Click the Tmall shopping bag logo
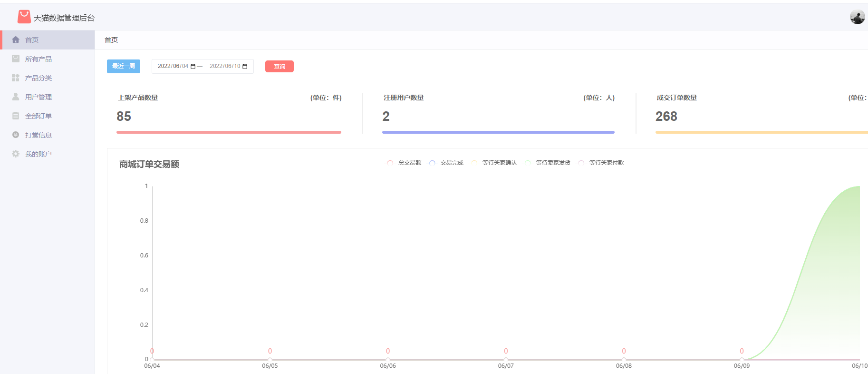 click(24, 17)
